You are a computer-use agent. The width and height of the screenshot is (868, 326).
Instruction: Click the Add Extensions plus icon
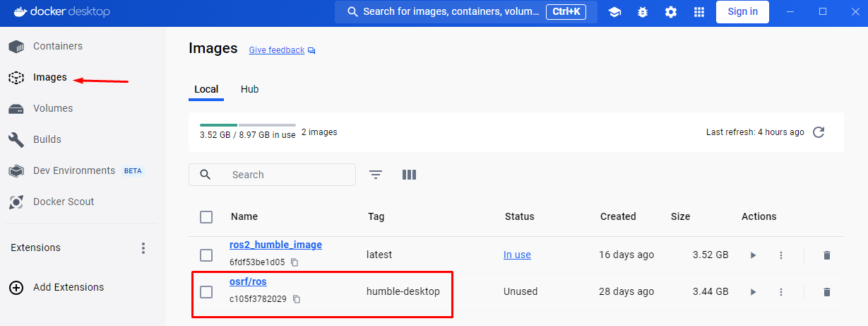pos(16,288)
